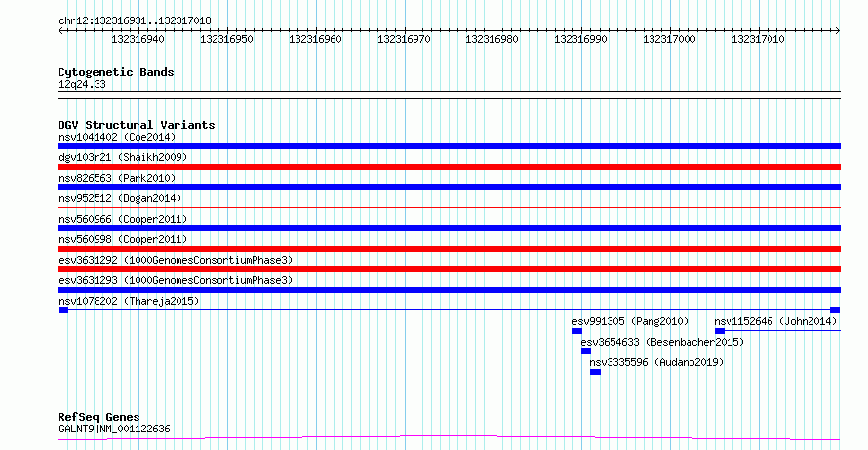Image resolution: width=868 pixels, height=450 pixels.
Task: Click the blue bar of nsv1041402
Action: pos(449,146)
